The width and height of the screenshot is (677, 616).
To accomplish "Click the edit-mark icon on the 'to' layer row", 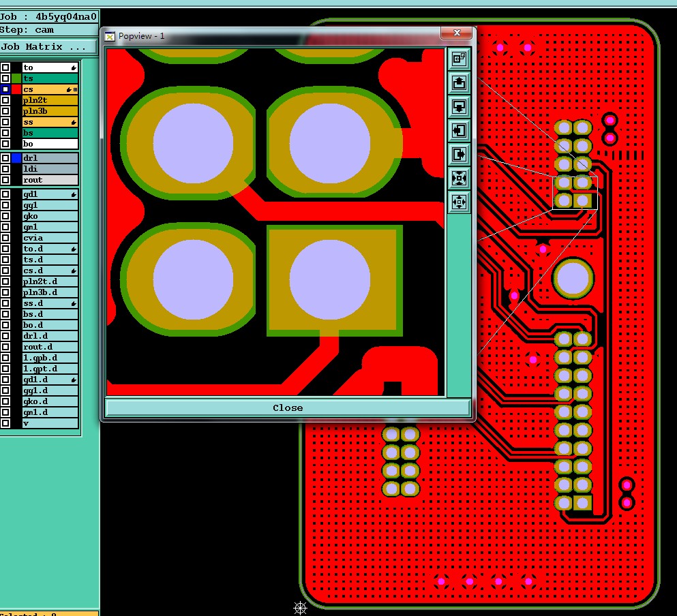I will coord(74,67).
